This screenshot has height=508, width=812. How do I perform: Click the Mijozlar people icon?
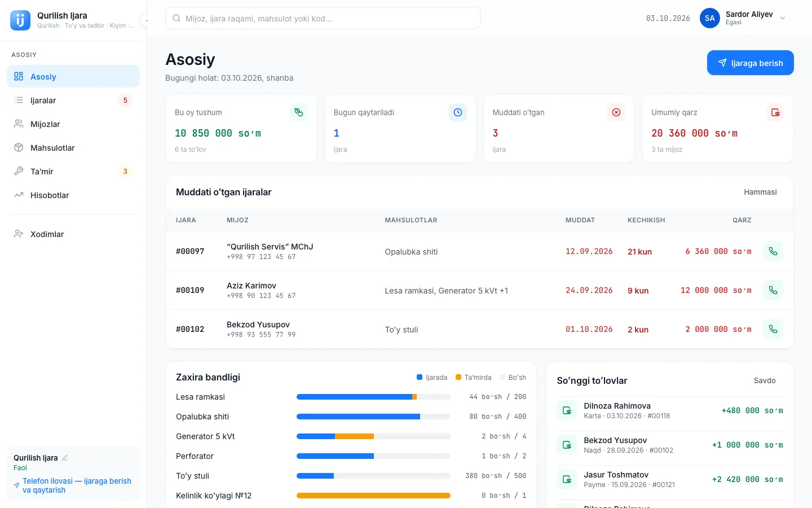point(19,124)
